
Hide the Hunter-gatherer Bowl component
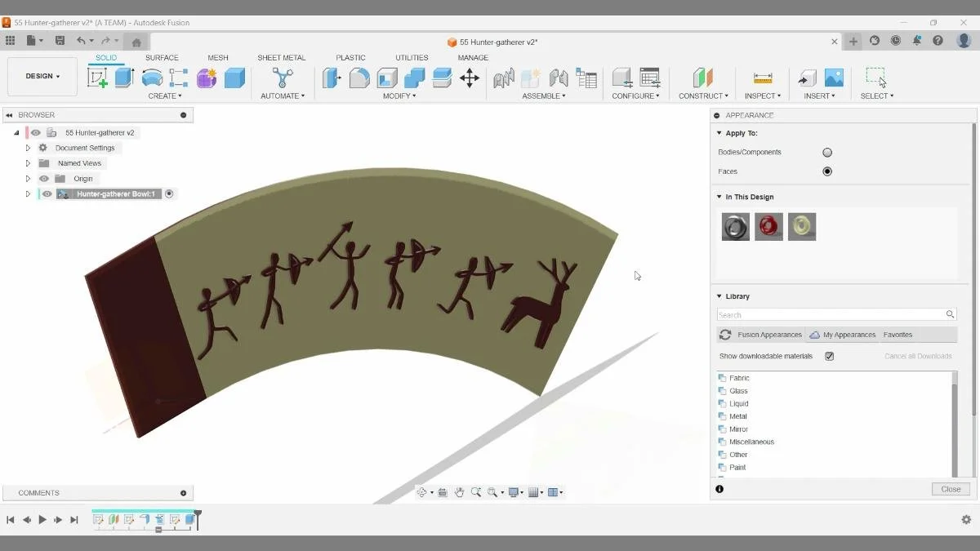[x=47, y=193]
